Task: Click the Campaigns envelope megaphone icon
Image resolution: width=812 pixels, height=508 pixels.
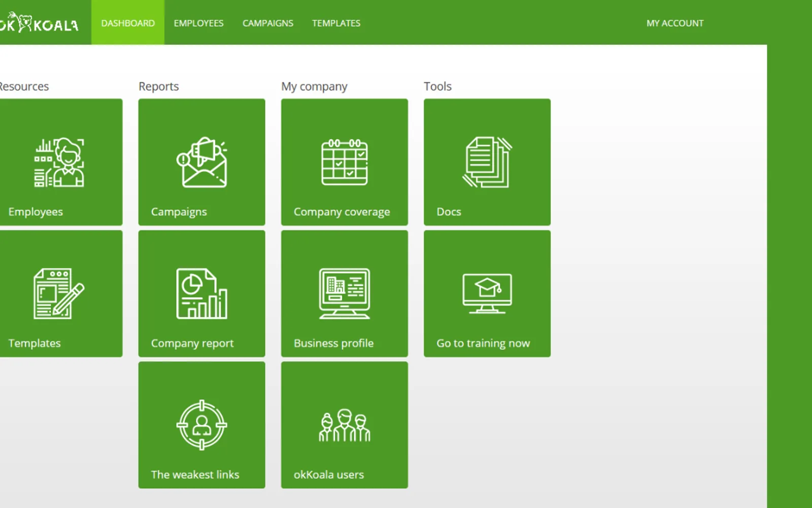Action: pyautogui.click(x=202, y=163)
